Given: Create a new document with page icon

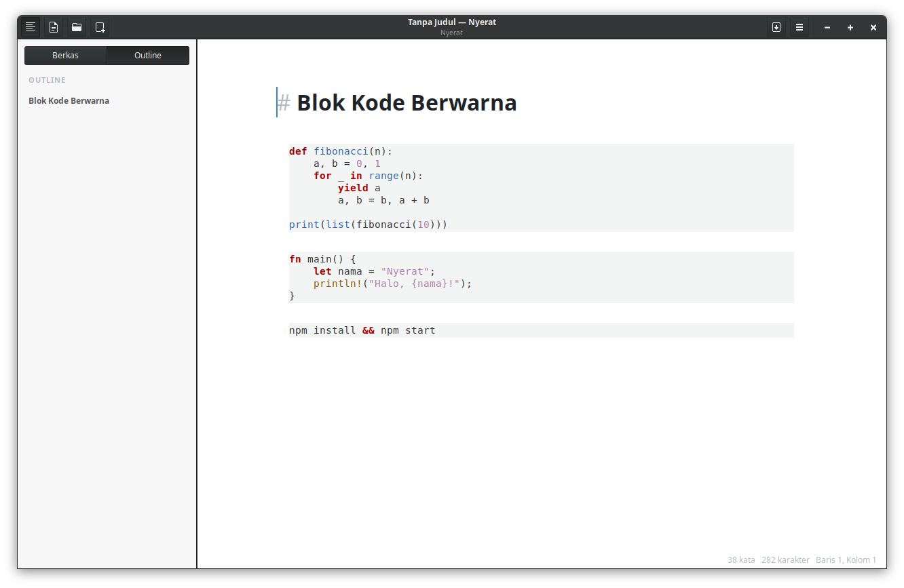Looking at the screenshot, I should [x=54, y=27].
